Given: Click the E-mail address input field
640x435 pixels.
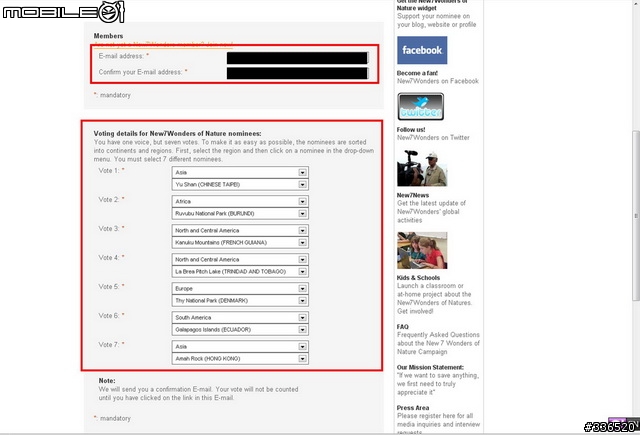Looking at the screenshot, I should click(297, 58).
